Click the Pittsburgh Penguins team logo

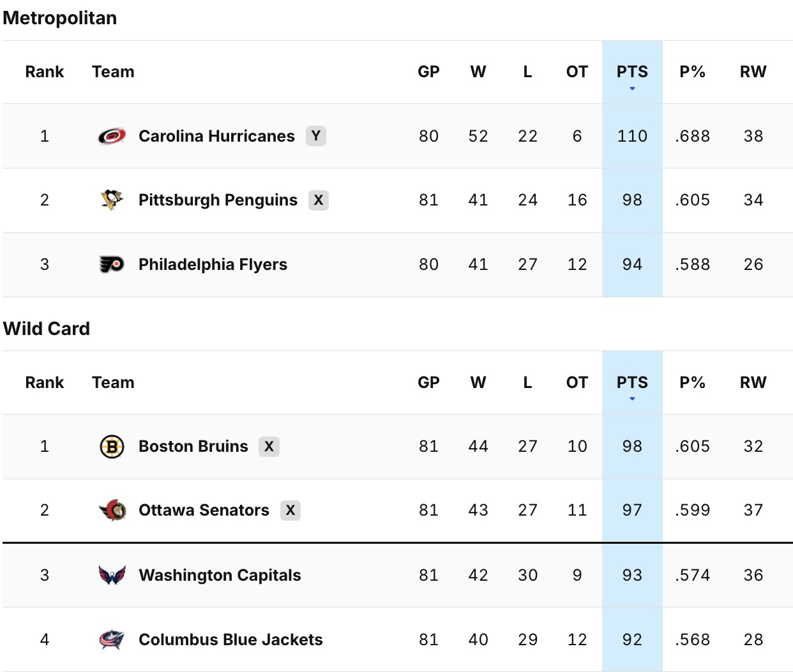tap(112, 200)
